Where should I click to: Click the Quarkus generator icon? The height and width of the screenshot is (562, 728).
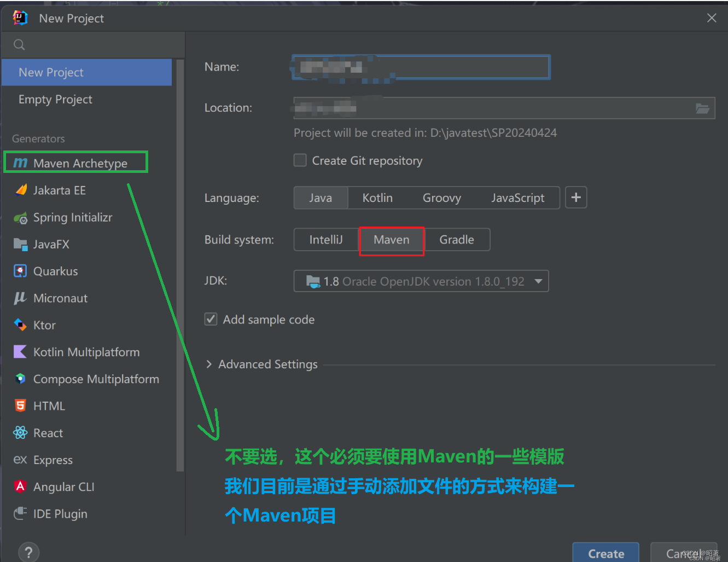(20, 271)
